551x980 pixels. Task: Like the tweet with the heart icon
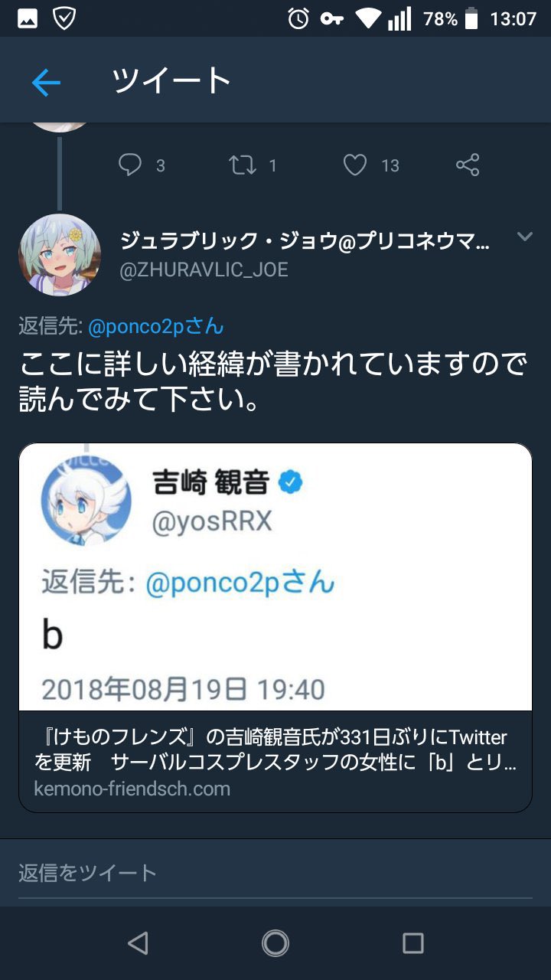click(355, 165)
